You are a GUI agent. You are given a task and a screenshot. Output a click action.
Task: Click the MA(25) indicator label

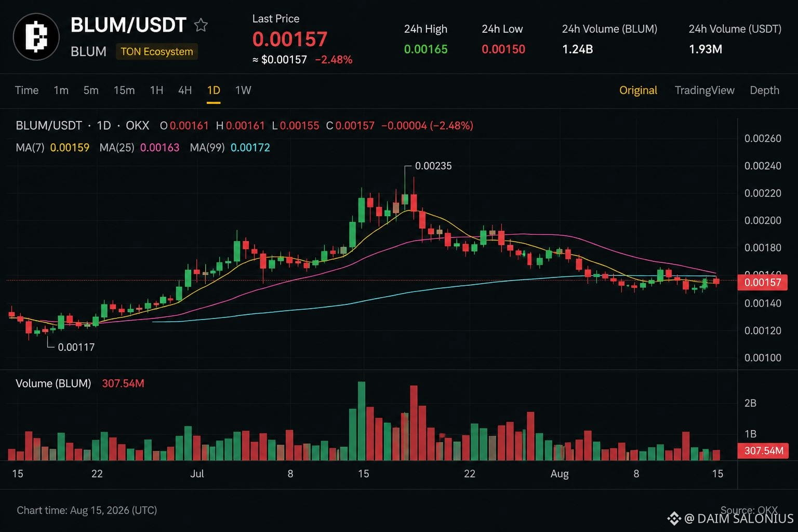[x=117, y=148]
